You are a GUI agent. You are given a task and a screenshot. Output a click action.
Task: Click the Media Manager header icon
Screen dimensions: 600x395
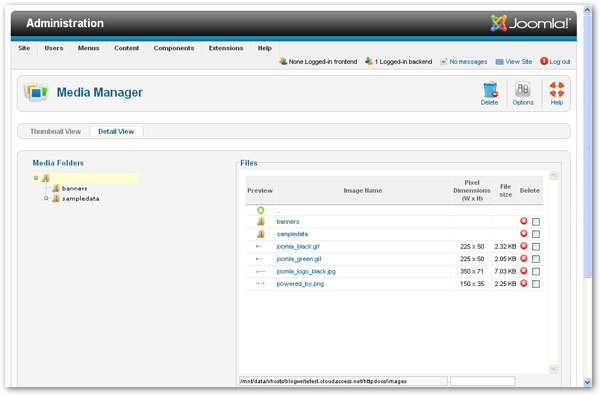coord(36,92)
